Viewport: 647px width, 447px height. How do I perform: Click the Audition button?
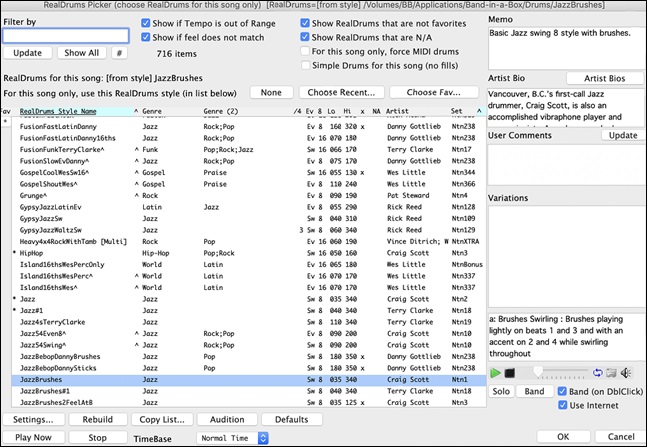click(x=227, y=419)
